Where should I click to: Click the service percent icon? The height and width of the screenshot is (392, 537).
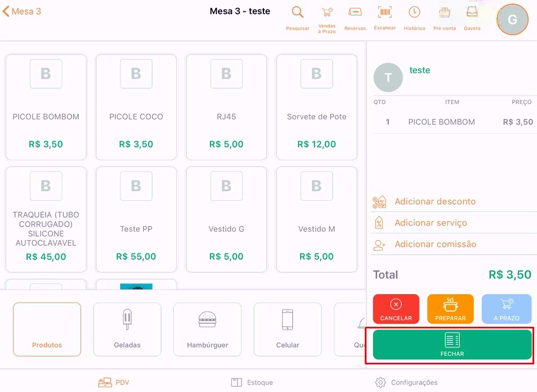(379, 223)
